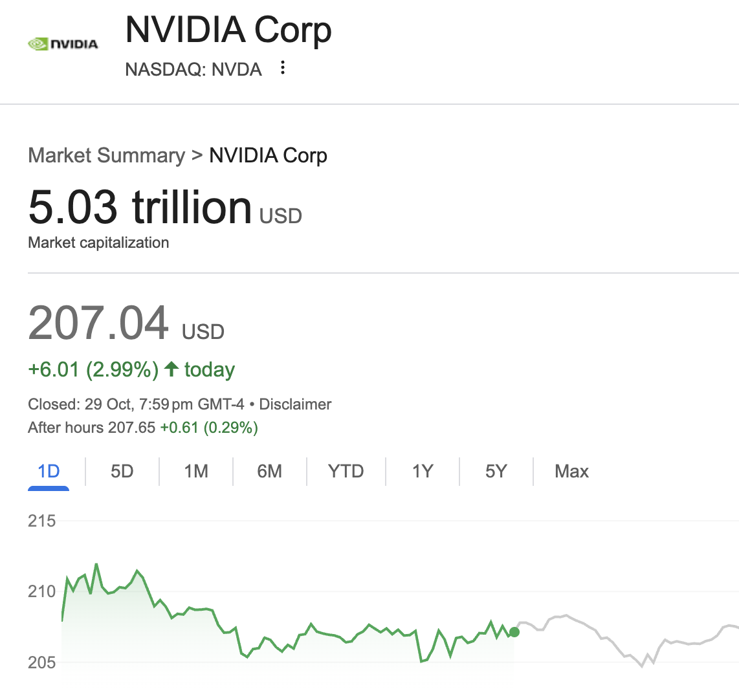Switch to the 5D chart tab
The height and width of the screenshot is (700, 739).
(122, 471)
